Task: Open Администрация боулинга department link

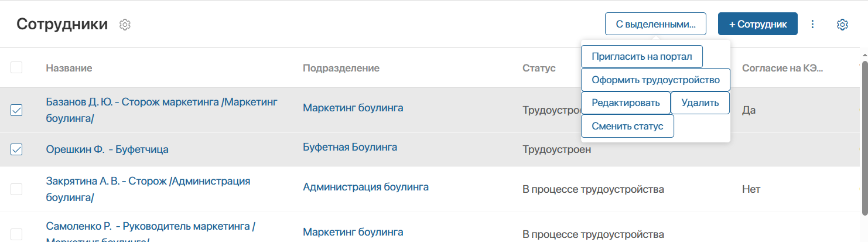Action: [x=365, y=187]
